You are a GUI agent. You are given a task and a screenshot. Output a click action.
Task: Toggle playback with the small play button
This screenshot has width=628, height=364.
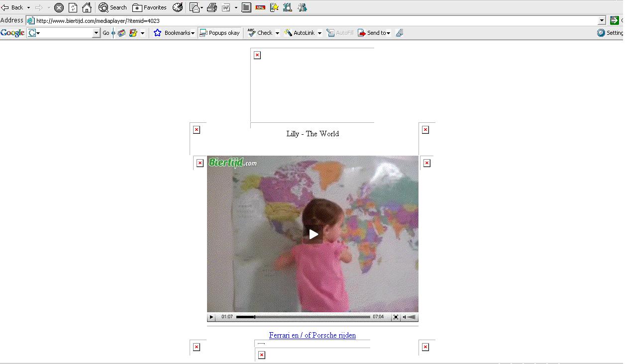(211, 317)
